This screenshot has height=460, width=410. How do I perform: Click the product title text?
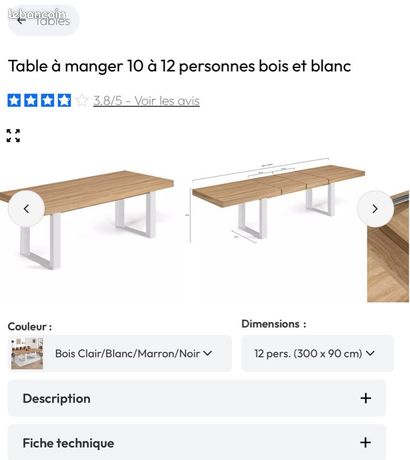tap(179, 66)
